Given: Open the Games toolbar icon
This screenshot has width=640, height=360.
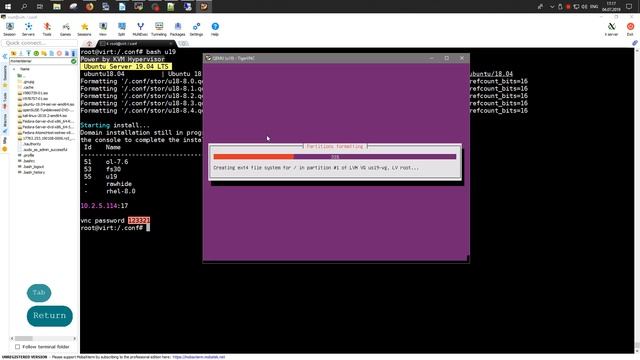Looking at the screenshot, I should tap(65, 29).
